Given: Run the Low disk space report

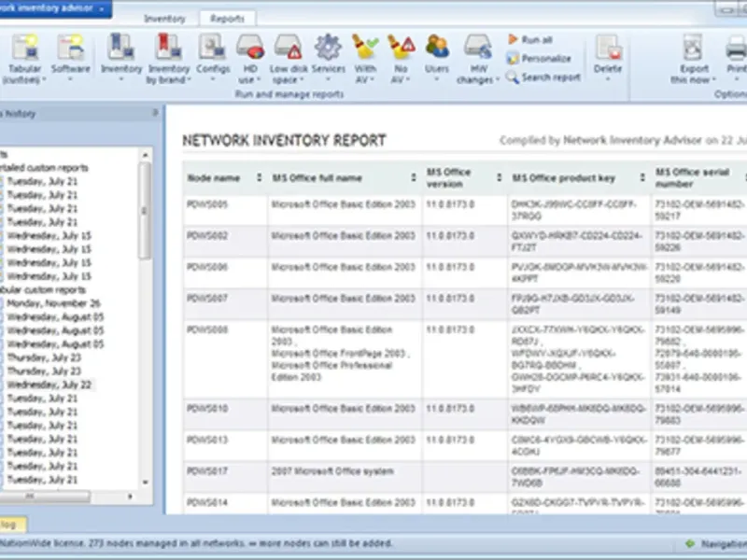Looking at the screenshot, I should tap(288, 48).
